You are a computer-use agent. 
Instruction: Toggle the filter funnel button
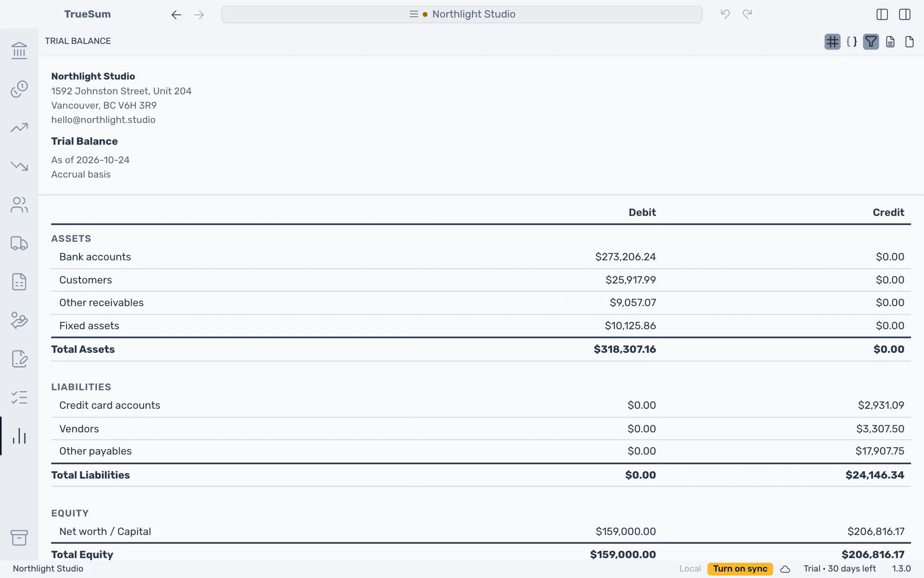click(x=871, y=42)
